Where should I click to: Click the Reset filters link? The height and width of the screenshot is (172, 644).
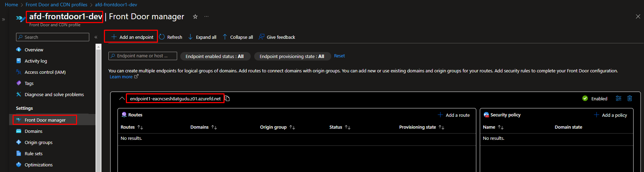click(x=339, y=56)
